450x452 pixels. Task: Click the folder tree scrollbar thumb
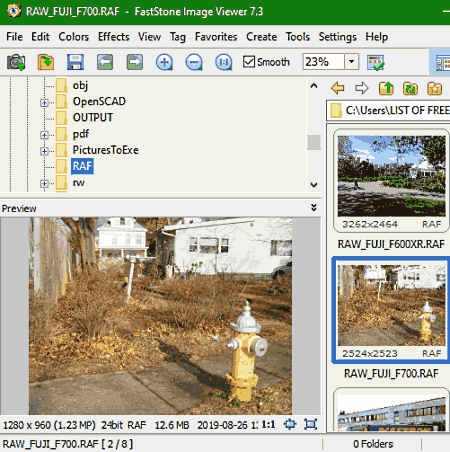click(314, 142)
